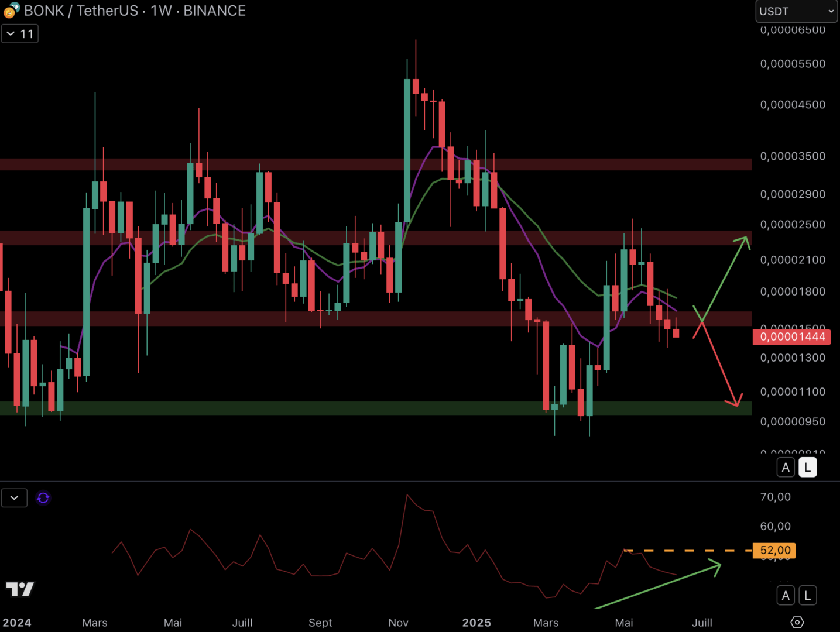Click the Nov label on time axis
The height and width of the screenshot is (632, 840).
(399, 623)
